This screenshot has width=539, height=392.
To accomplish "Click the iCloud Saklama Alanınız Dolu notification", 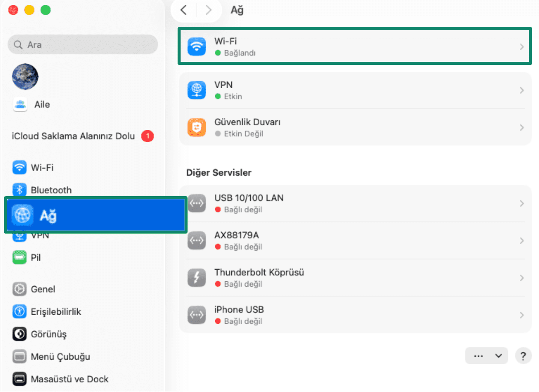I will pyautogui.click(x=73, y=136).
